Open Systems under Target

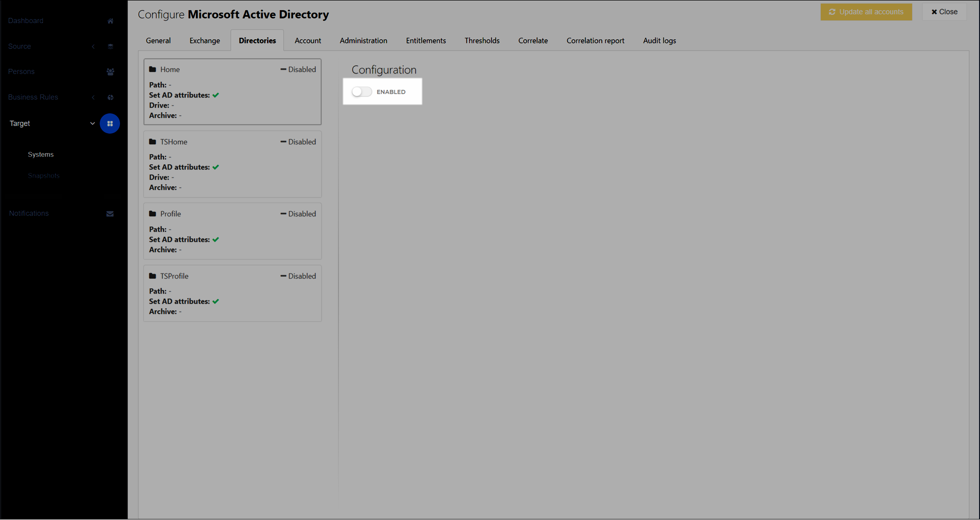pyautogui.click(x=41, y=155)
